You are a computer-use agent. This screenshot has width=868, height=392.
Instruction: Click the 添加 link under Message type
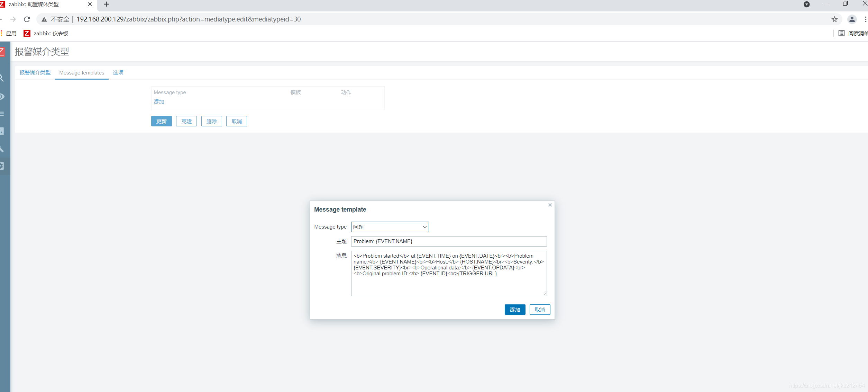(x=159, y=102)
